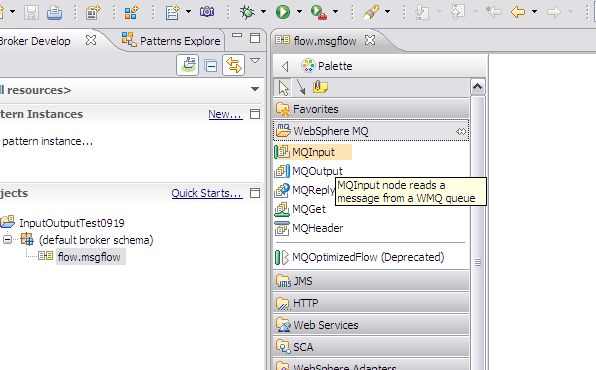Click the green Run toolbar icon
This screenshot has height=370, width=596.
(x=283, y=12)
